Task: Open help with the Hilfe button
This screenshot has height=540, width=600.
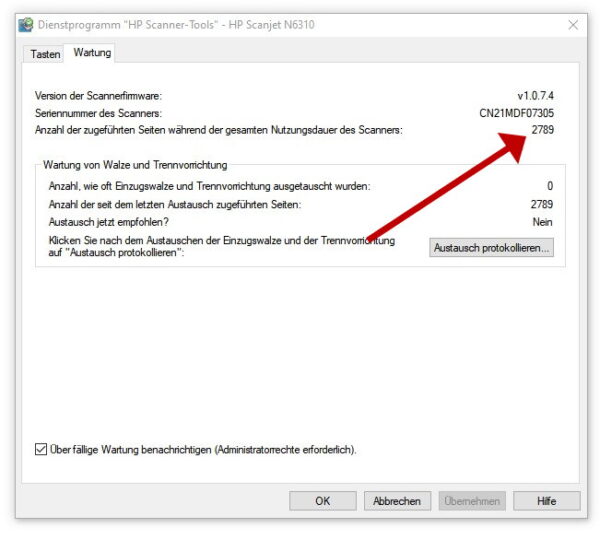Action: coord(546,501)
